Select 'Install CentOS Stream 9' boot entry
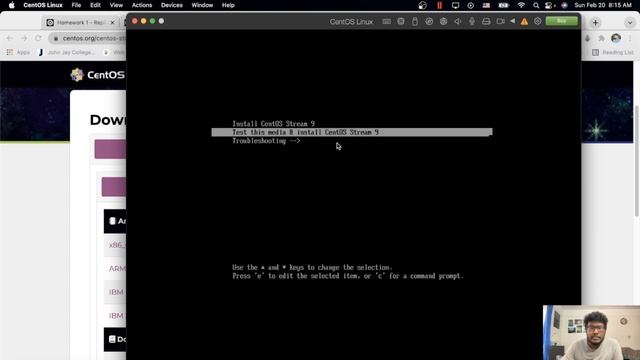 tap(273, 124)
